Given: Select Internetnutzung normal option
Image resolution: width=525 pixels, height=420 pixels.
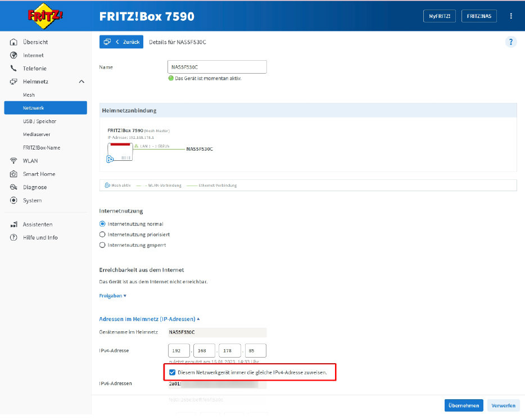Looking at the screenshot, I should 102,224.
